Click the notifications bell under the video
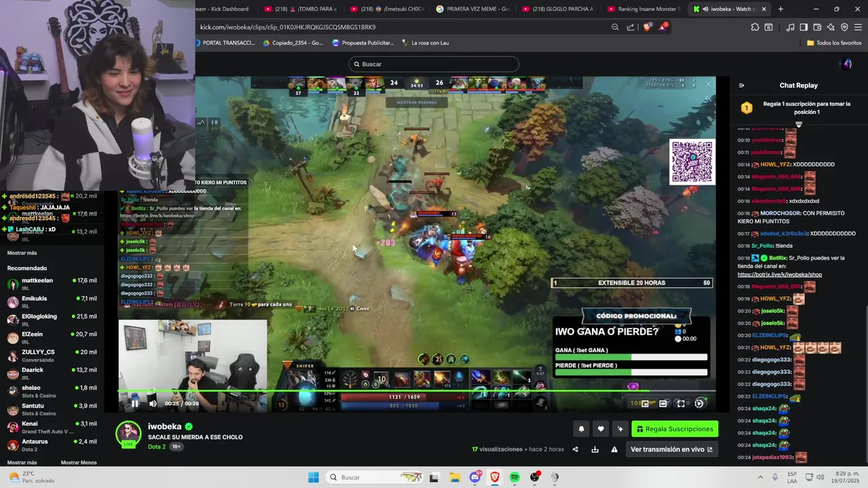Viewport: 868px width, 488px height. click(581, 429)
